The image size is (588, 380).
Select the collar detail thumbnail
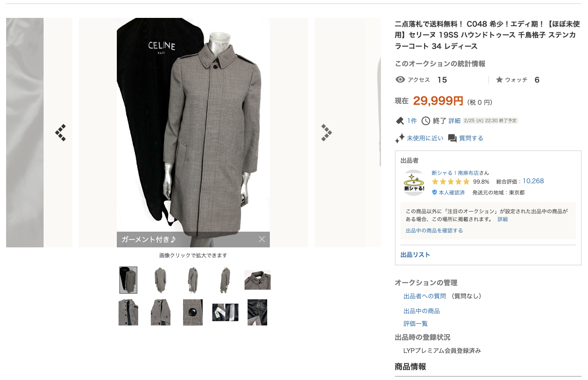pos(258,280)
